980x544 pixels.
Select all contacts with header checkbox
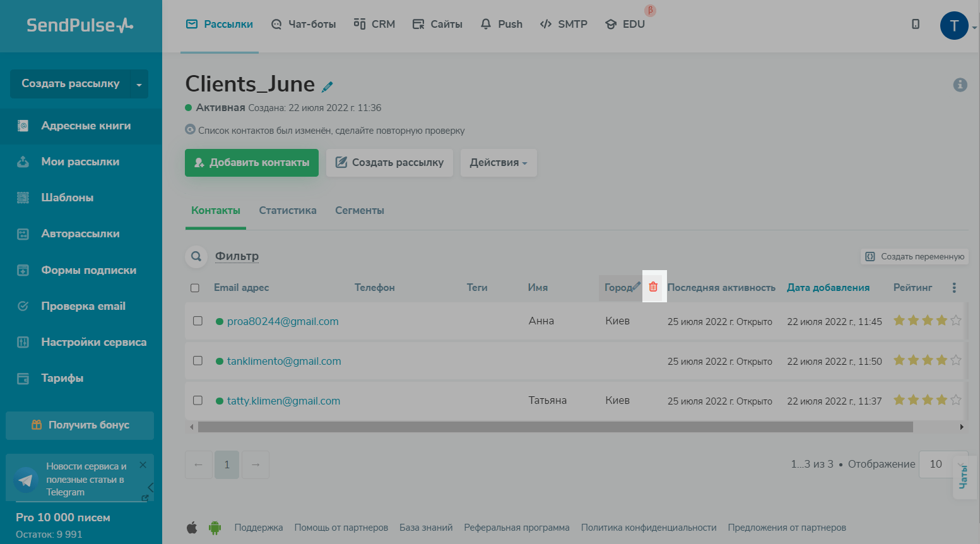click(x=195, y=288)
